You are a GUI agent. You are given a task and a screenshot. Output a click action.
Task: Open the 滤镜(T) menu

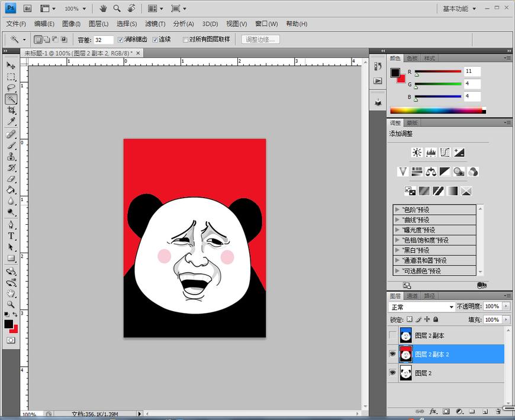(155, 24)
